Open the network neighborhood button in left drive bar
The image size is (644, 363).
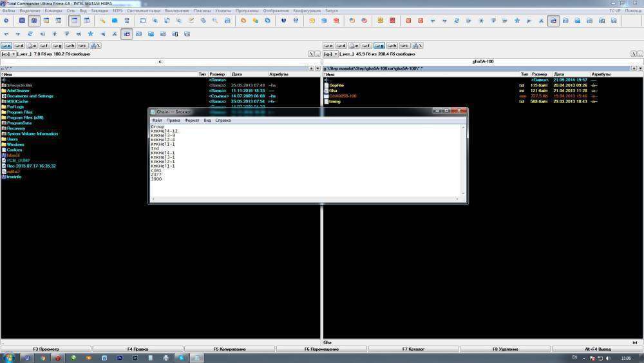point(95,46)
